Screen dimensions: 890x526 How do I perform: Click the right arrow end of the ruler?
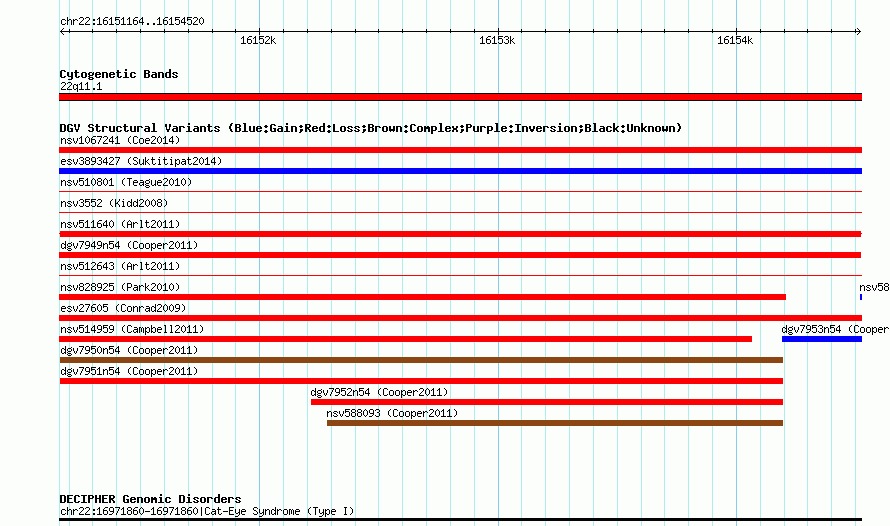[x=858, y=32]
